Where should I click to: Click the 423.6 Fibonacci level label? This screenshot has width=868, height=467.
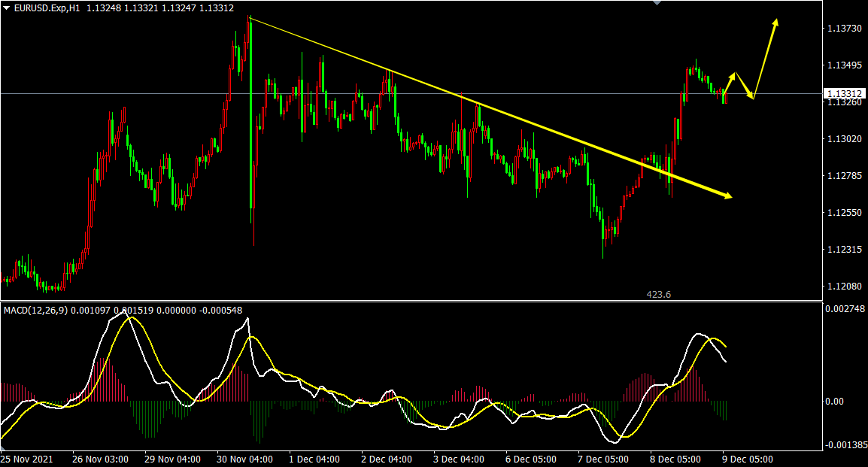point(658,295)
